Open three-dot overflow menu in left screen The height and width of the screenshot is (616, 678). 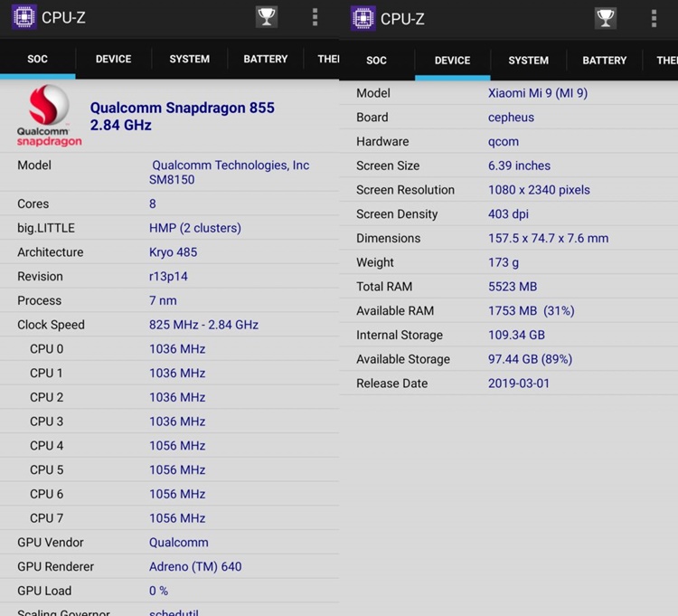[315, 17]
